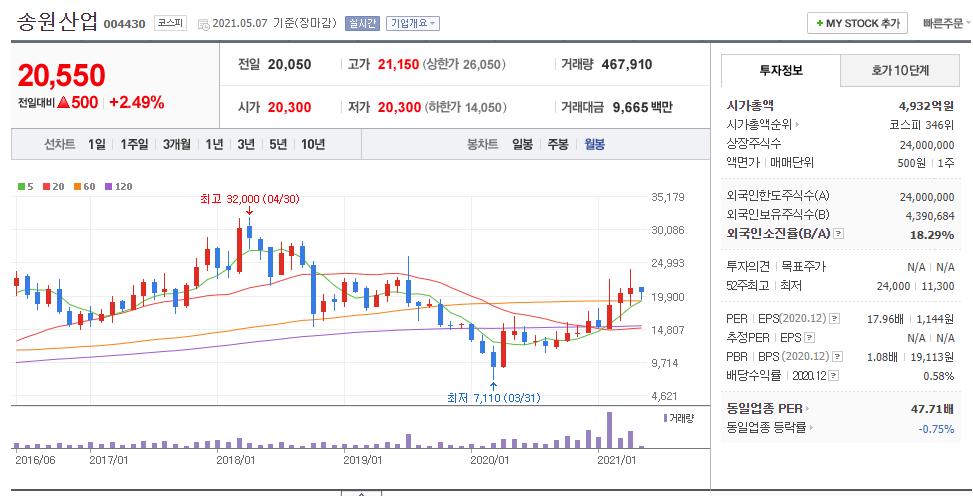Viewport: 973px width, 496px height.
Task: Add stock with MY STOCK 추가 button
Action: [x=857, y=23]
